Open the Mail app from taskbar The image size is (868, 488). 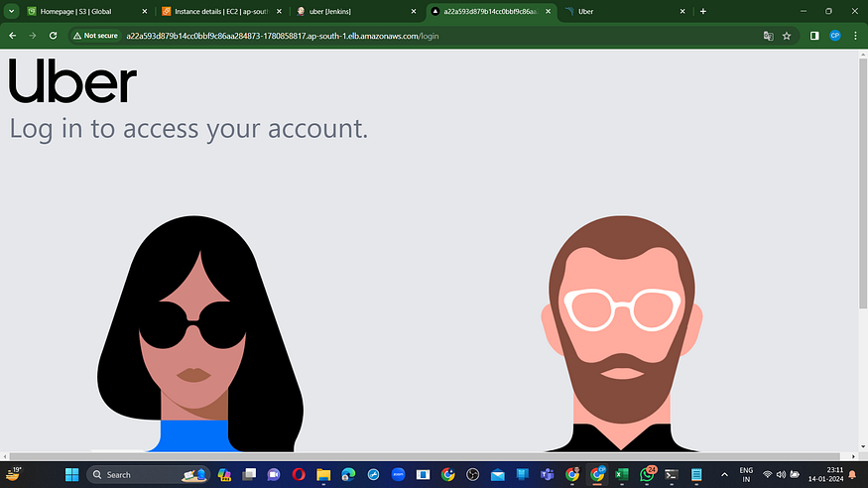click(498, 475)
